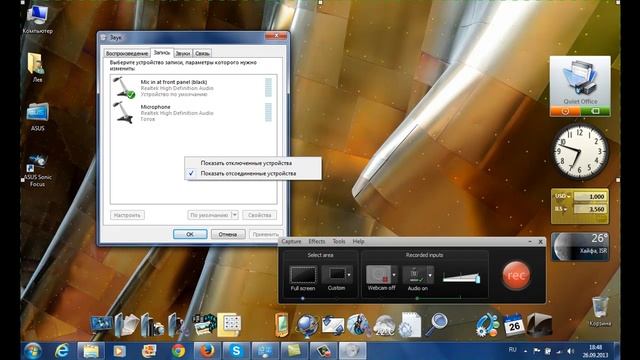The width and height of the screenshot is (640, 360).
Task: Confirm with the ОК button
Action: click(190, 234)
